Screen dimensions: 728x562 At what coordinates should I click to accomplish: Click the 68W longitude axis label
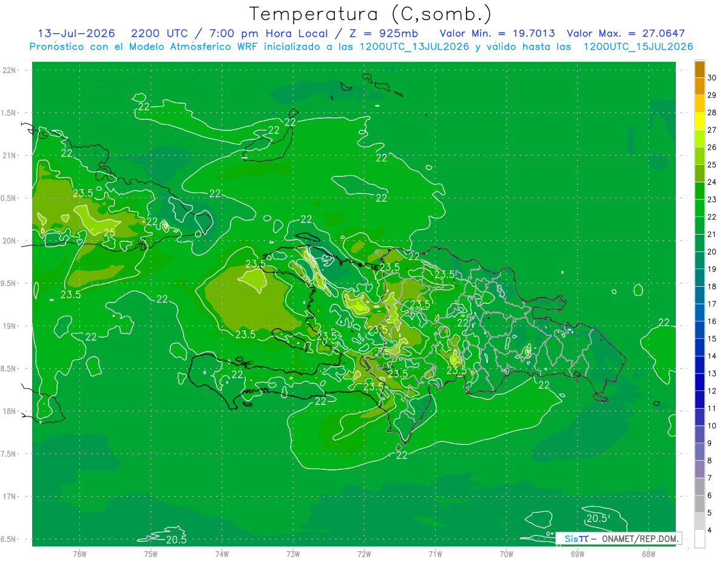click(649, 554)
